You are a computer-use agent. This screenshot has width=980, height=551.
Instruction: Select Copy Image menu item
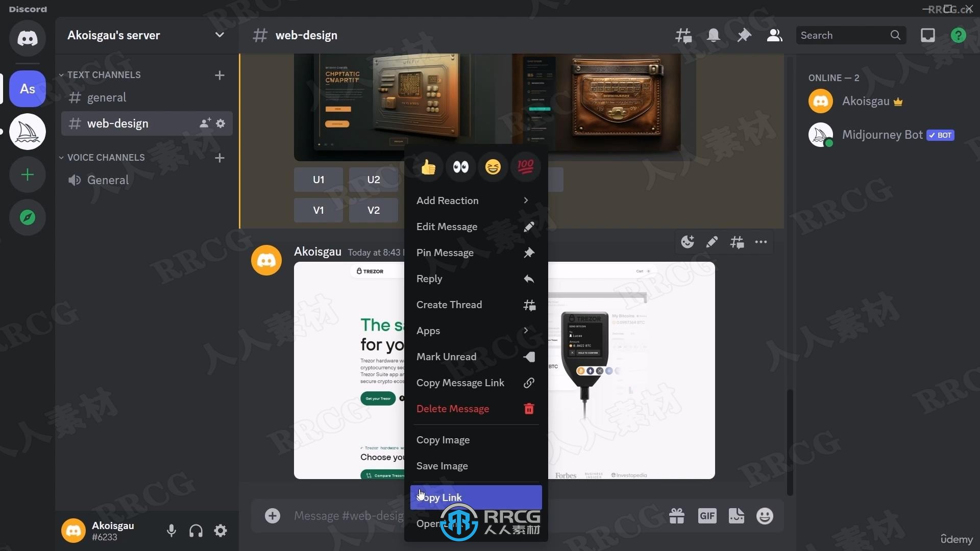click(x=476, y=440)
